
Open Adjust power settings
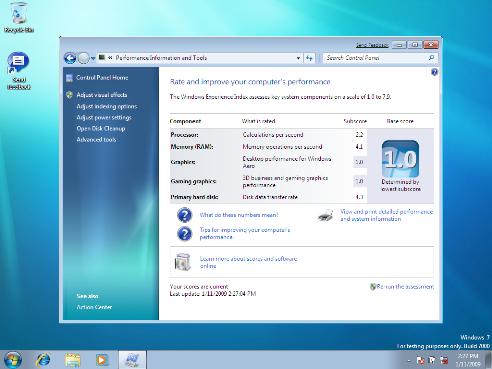[104, 117]
